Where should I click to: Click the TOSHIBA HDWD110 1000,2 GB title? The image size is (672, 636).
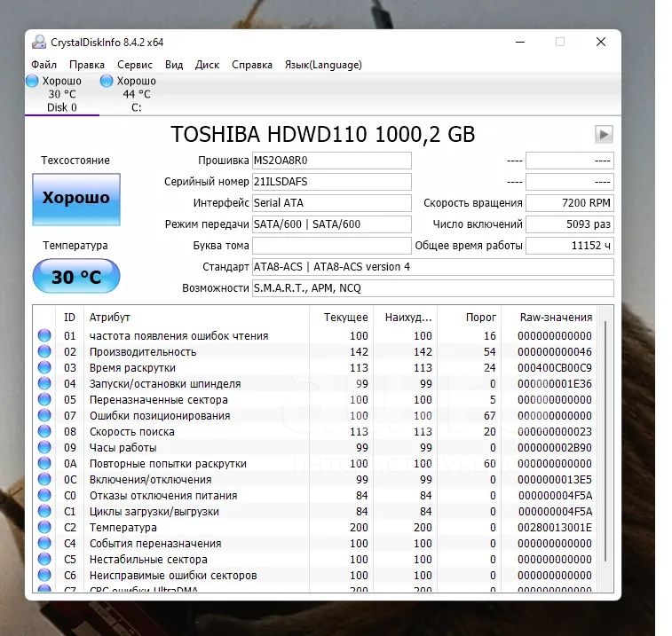323,135
